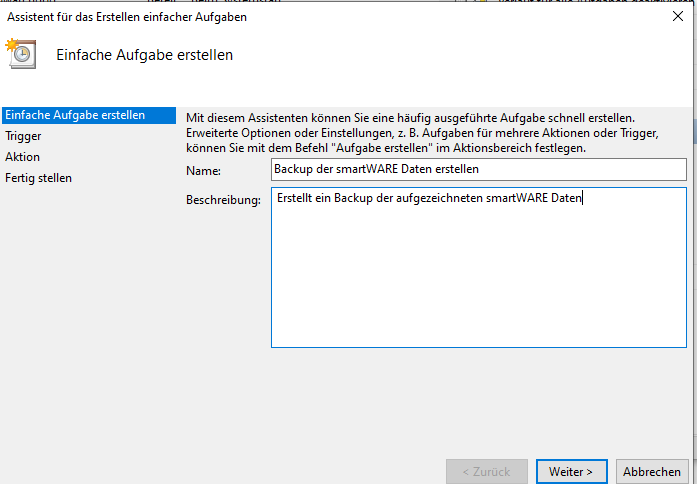Open the Fertig stellen step
The height and width of the screenshot is (484, 697).
coord(38,178)
